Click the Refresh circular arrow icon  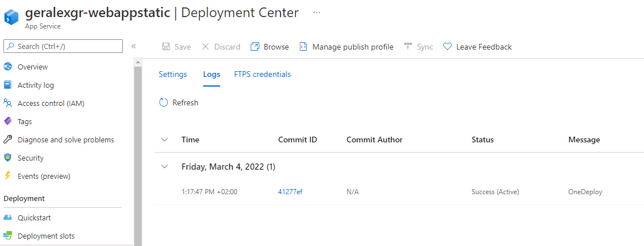coord(163,102)
